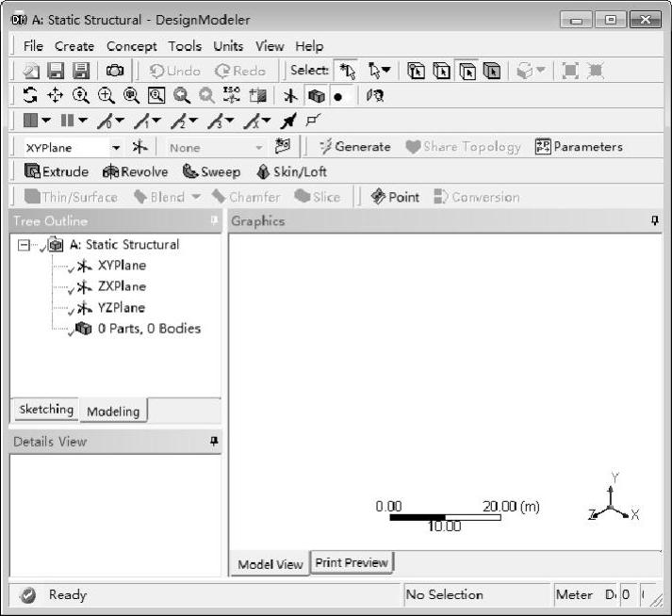Toggle the Points selection filter

click(416, 71)
